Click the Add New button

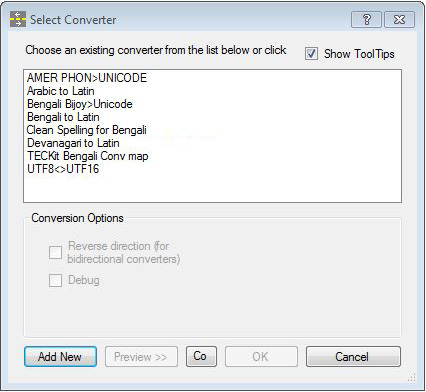[x=60, y=357]
